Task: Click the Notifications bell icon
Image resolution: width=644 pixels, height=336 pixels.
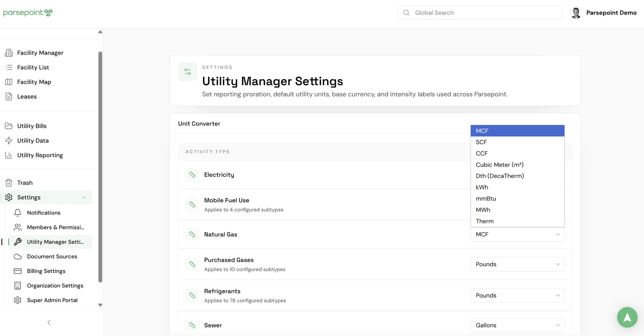Action: point(18,212)
